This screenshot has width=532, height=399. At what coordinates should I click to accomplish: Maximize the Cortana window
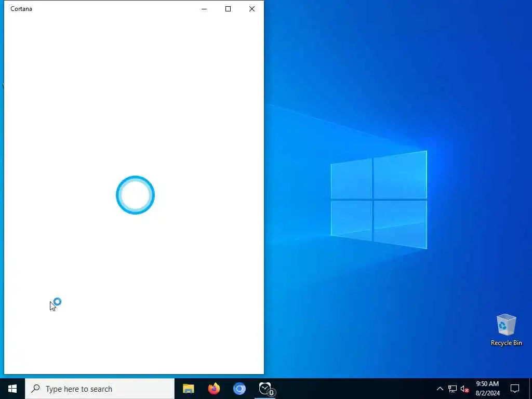(228, 9)
